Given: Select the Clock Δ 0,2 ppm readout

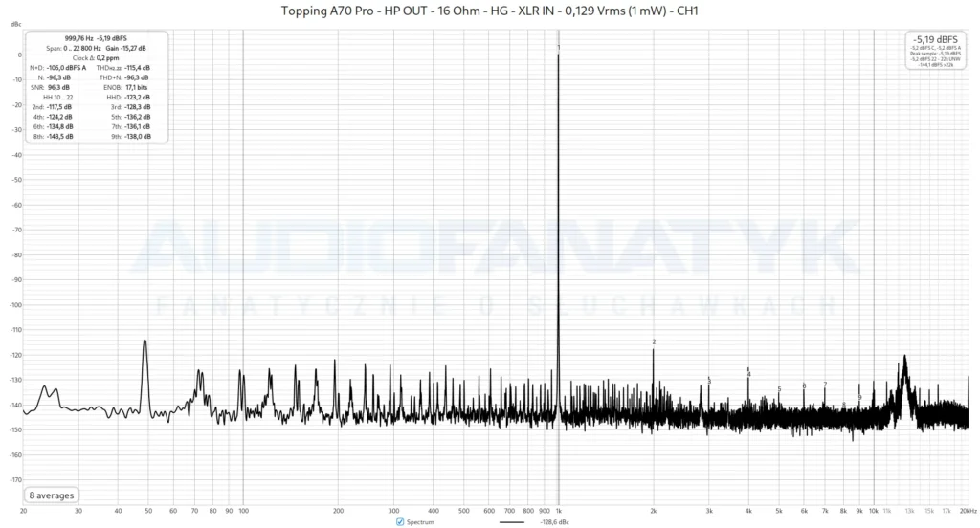Looking at the screenshot, I should coord(96,58).
